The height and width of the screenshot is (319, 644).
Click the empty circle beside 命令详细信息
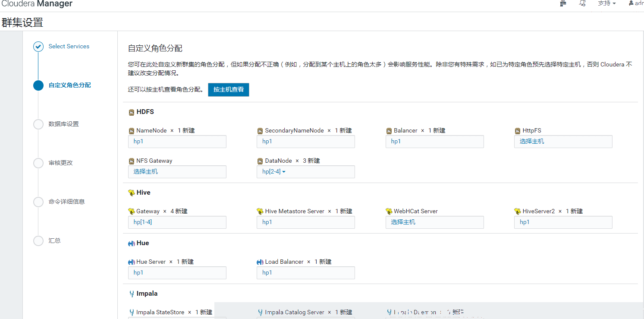tap(38, 202)
